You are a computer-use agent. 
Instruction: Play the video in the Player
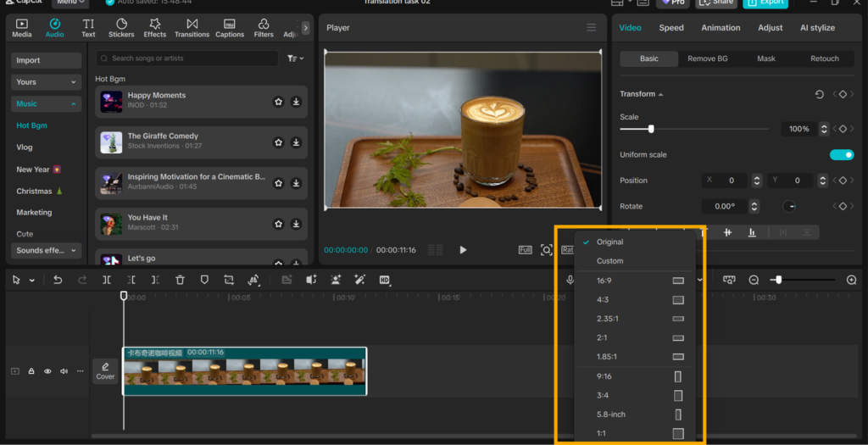point(463,250)
